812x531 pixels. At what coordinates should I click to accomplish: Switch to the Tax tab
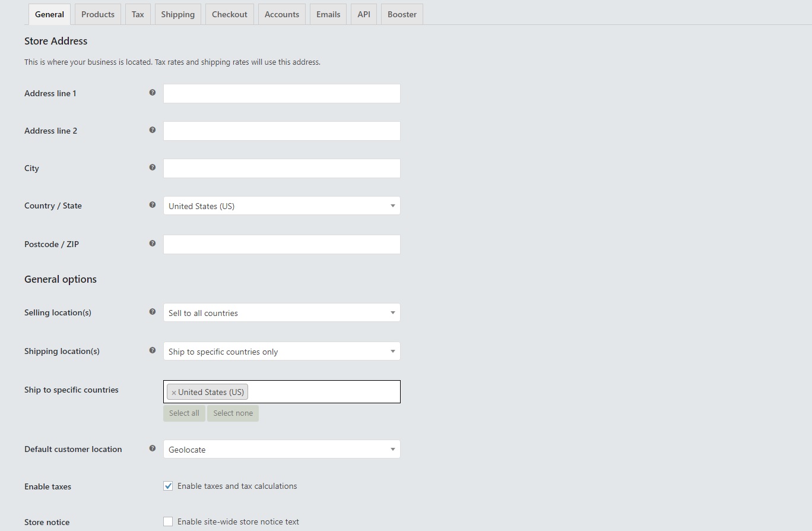pyautogui.click(x=138, y=14)
